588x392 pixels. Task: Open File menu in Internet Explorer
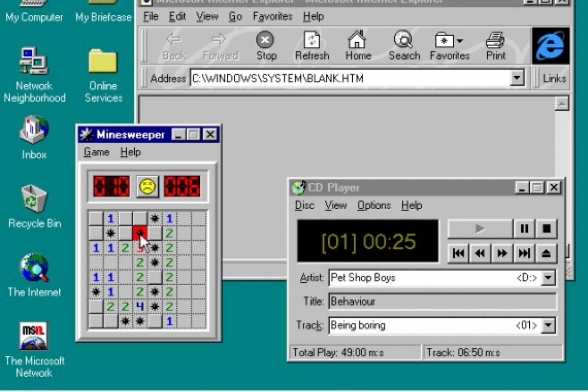150,17
